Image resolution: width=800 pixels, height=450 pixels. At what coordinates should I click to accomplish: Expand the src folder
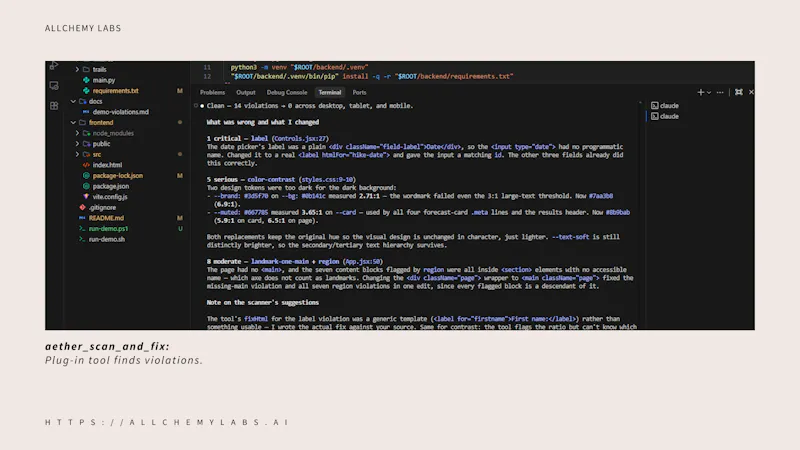78,154
